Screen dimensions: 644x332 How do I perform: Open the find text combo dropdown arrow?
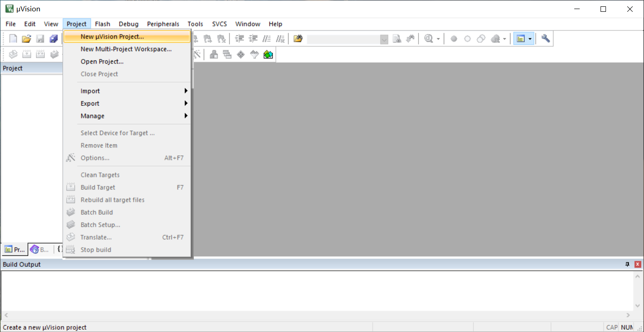pyautogui.click(x=384, y=39)
